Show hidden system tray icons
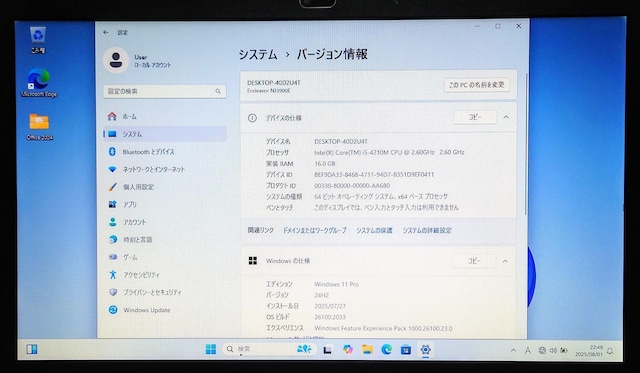The height and width of the screenshot is (373, 640). (513, 351)
